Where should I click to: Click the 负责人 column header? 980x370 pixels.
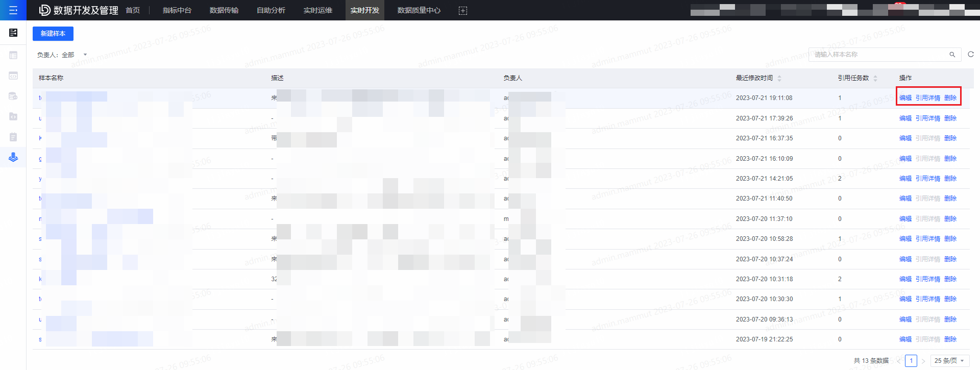[x=512, y=78]
